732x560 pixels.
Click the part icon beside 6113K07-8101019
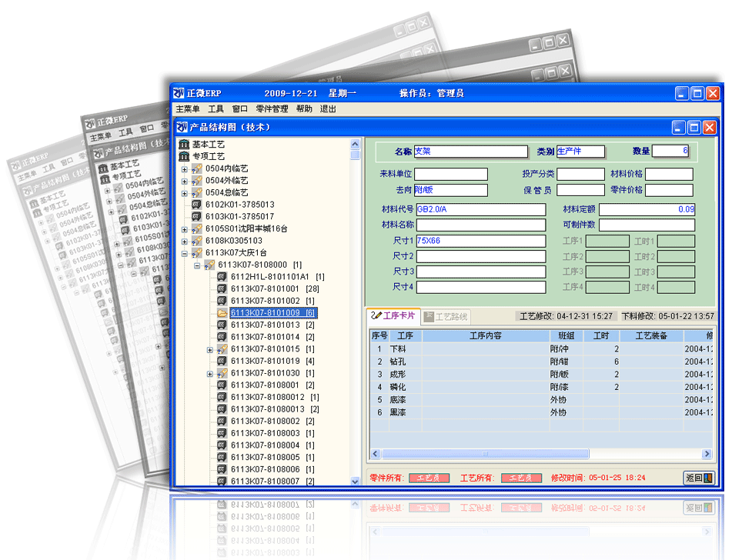pyautogui.click(x=222, y=361)
